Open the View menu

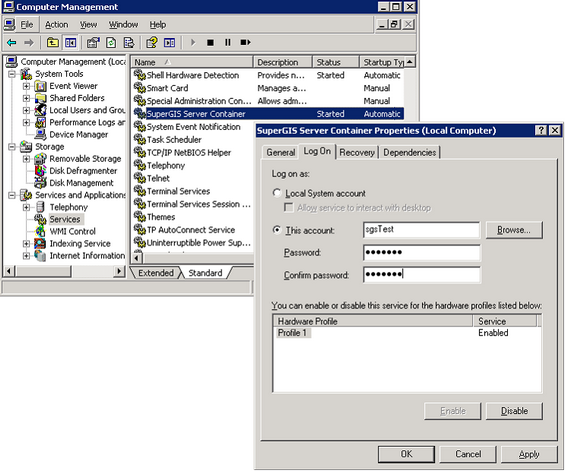(x=88, y=25)
